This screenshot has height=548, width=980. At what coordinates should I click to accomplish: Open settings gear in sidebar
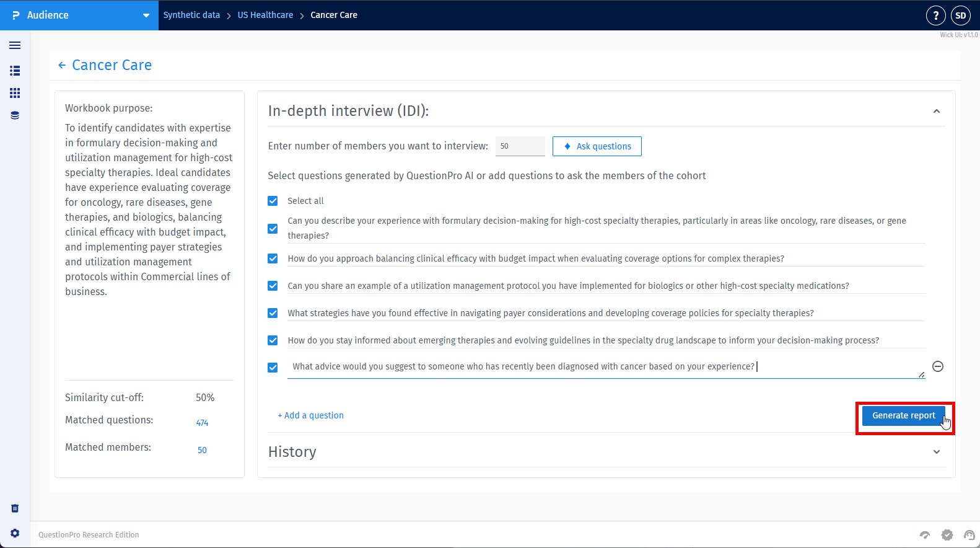click(x=15, y=533)
